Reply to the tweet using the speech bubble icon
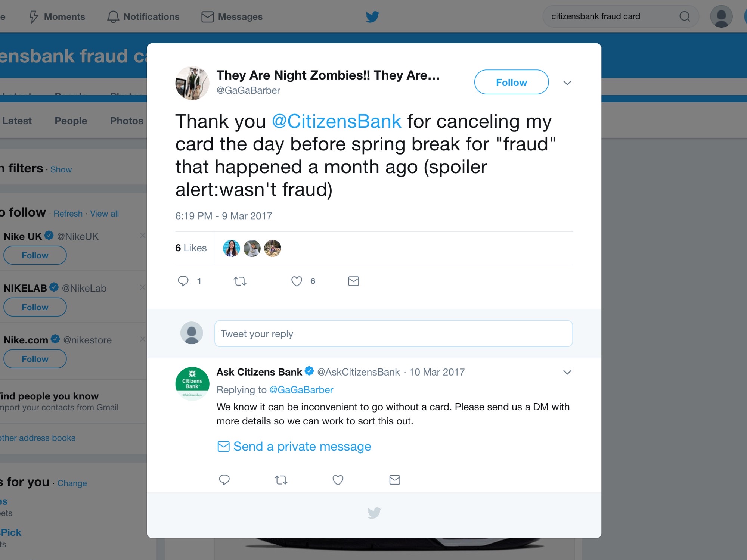 (184, 281)
